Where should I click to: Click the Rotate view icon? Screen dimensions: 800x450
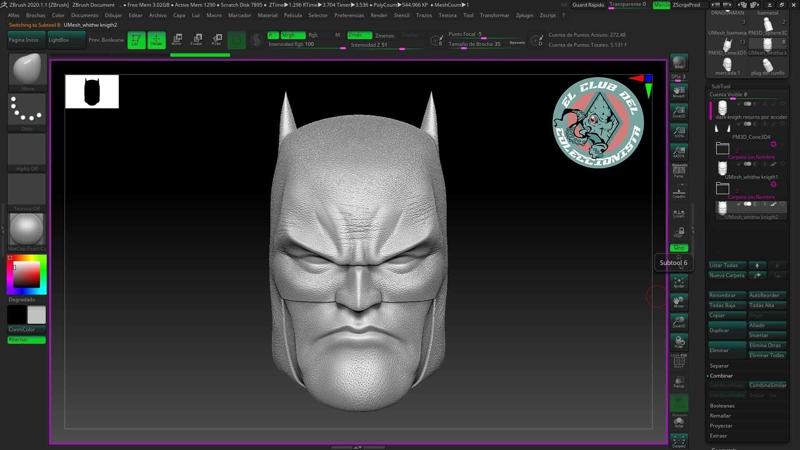coord(679,341)
